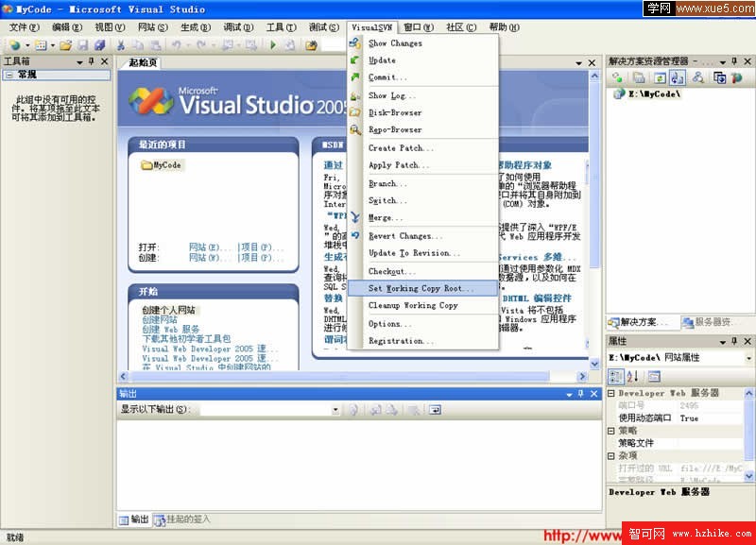Screen dimensions: 756x545
Task: Click the Open File toolbar icon
Action: pyautogui.click(x=65, y=45)
